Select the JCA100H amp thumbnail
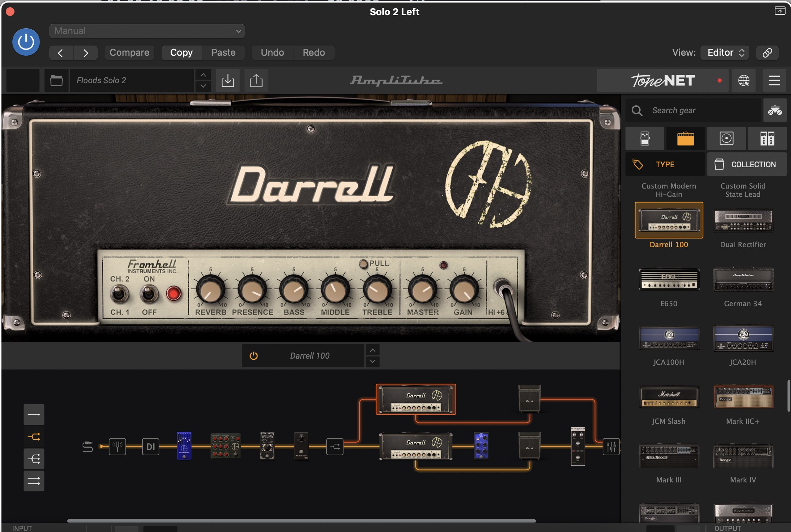The width and height of the screenshot is (791, 532). tap(669, 338)
